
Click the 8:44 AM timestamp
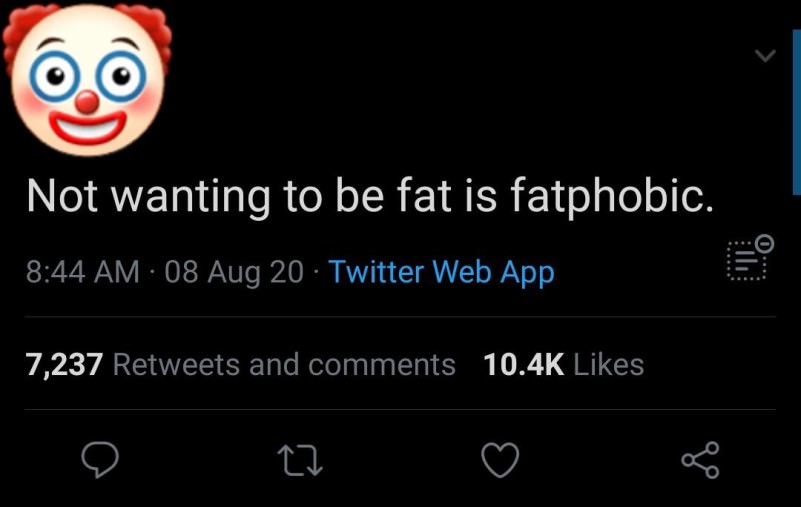click(x=83, y=271)
